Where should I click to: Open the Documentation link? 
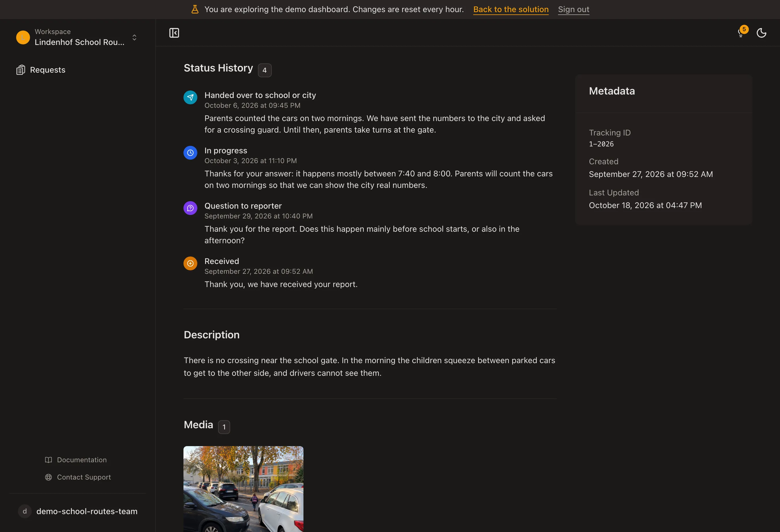click(x=76, y=460)
